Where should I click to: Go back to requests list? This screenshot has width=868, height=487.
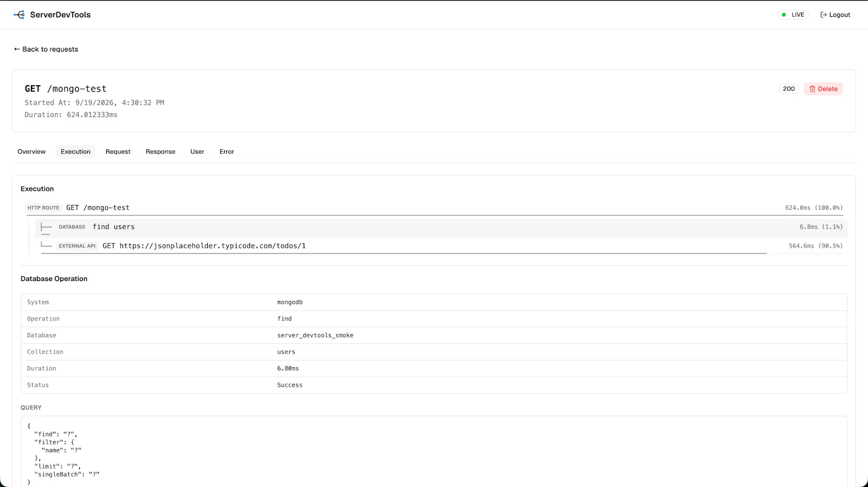point(46,49)
